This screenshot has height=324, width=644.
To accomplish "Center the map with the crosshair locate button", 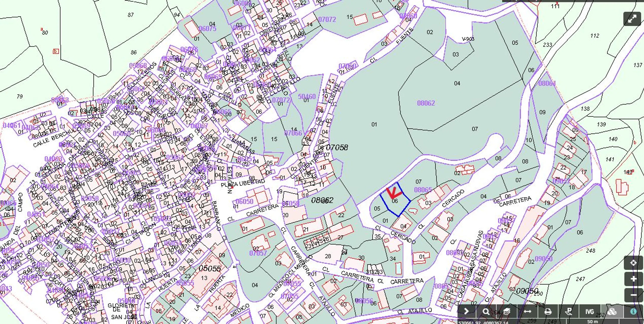I will (x=633, y=263).
